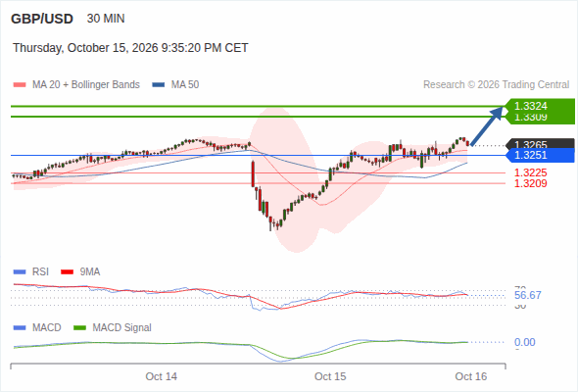The height and width of the screenshot is (392, 578).
Task: Click the 0.00 MACD value
Action: (525, 342)
